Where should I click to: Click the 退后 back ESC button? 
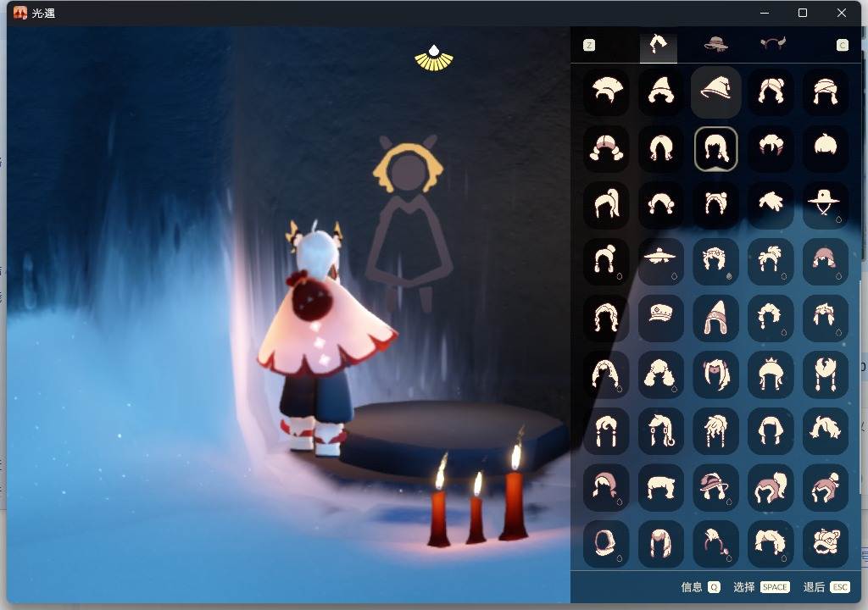point(826,587)
